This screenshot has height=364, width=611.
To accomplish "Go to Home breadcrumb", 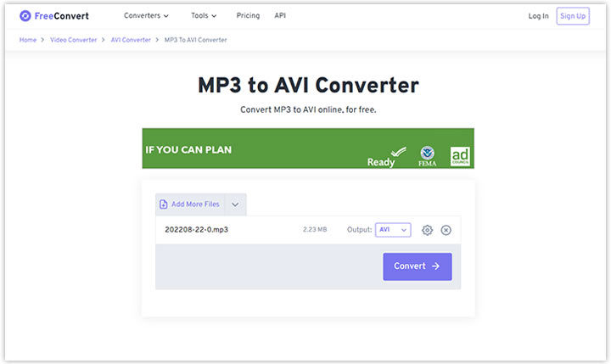I will click(x=28, y=40).
